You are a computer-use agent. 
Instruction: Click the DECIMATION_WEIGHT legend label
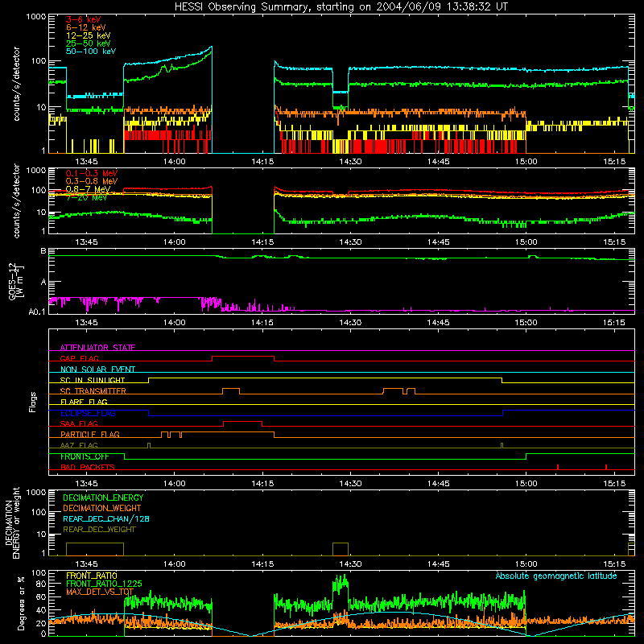(x=102, y=508)
